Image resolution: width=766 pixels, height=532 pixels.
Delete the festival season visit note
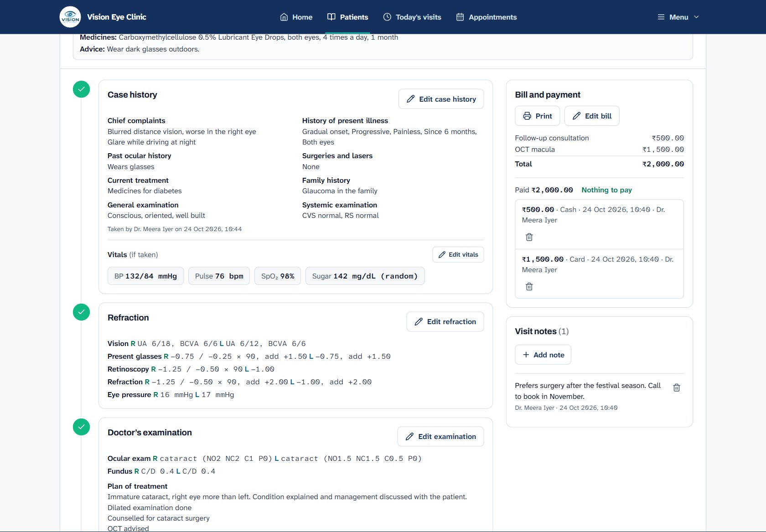point(677,387)
